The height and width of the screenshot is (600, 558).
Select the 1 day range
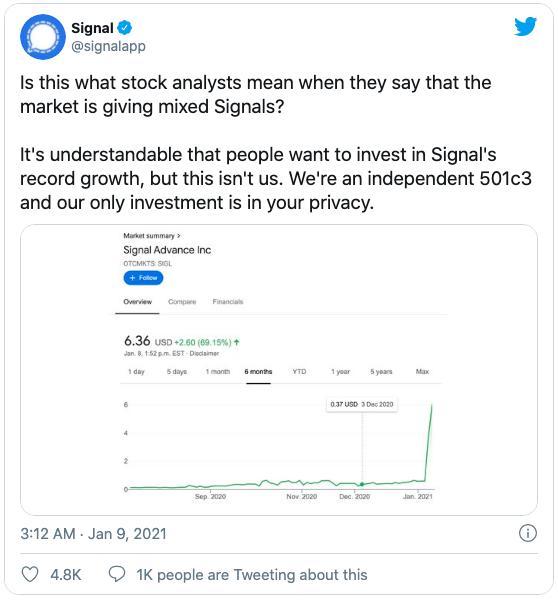point(136,372)
